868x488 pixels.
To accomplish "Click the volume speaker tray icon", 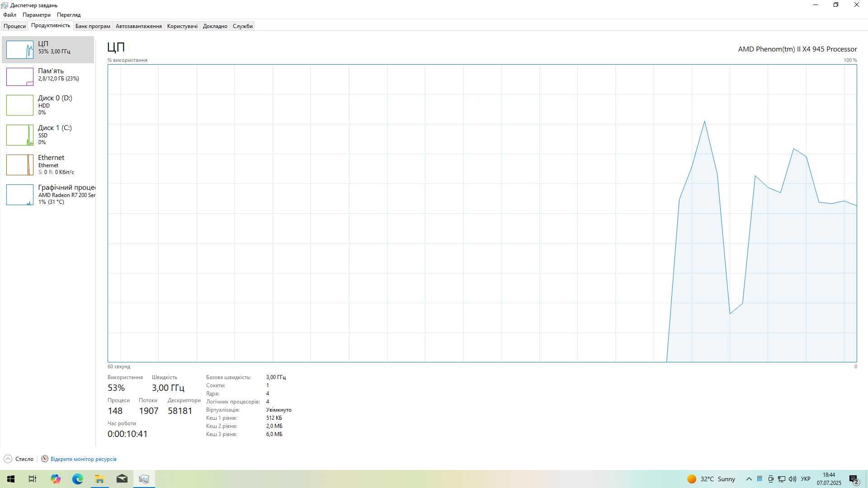I will point(793,479).
